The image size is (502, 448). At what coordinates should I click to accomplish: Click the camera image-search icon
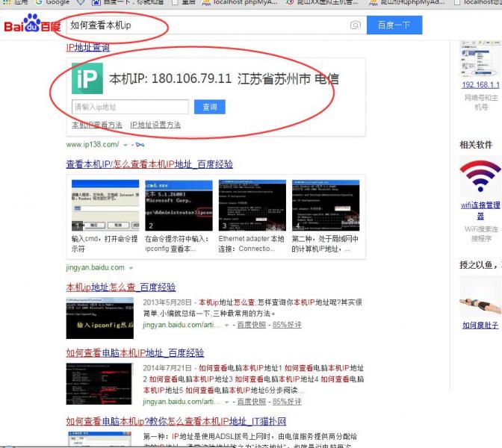click(x=355, y=25)
